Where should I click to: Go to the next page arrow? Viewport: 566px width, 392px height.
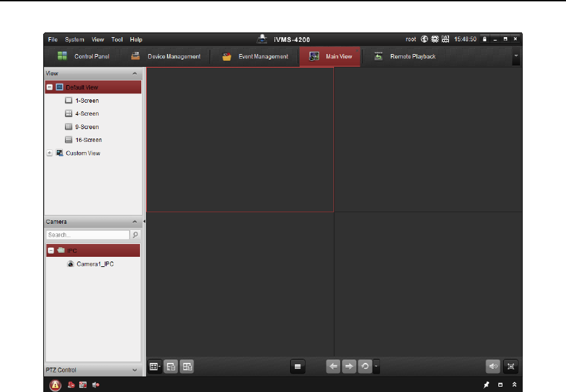349,367
